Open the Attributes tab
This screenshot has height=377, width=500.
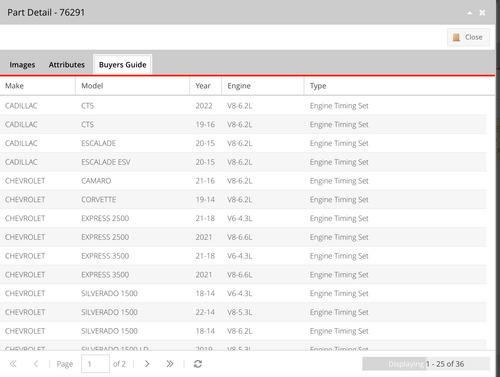67,65
